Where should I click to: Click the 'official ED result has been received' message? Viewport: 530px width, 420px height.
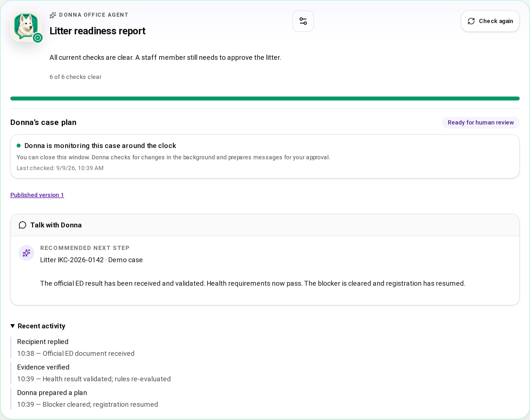(x=253, y=284)
